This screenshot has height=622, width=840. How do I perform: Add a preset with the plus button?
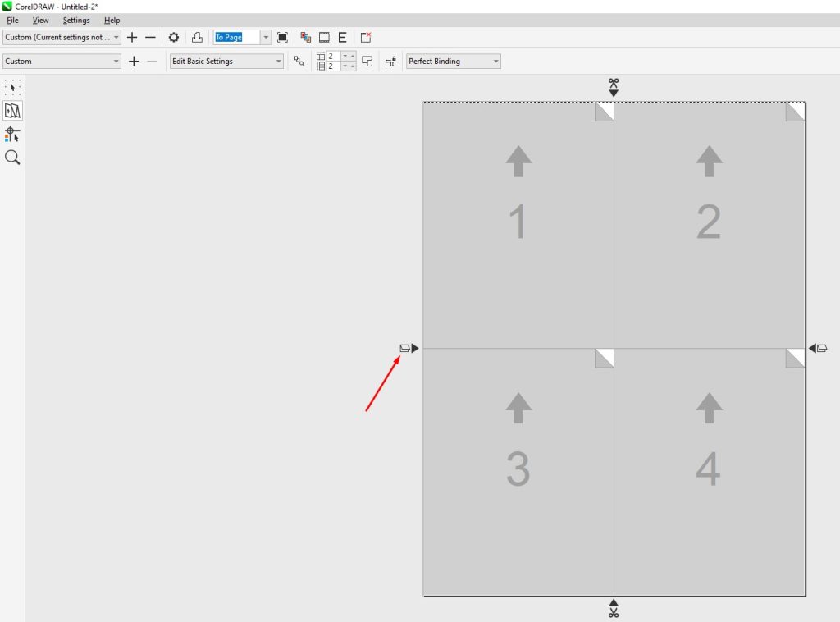[x=132, y=37]
